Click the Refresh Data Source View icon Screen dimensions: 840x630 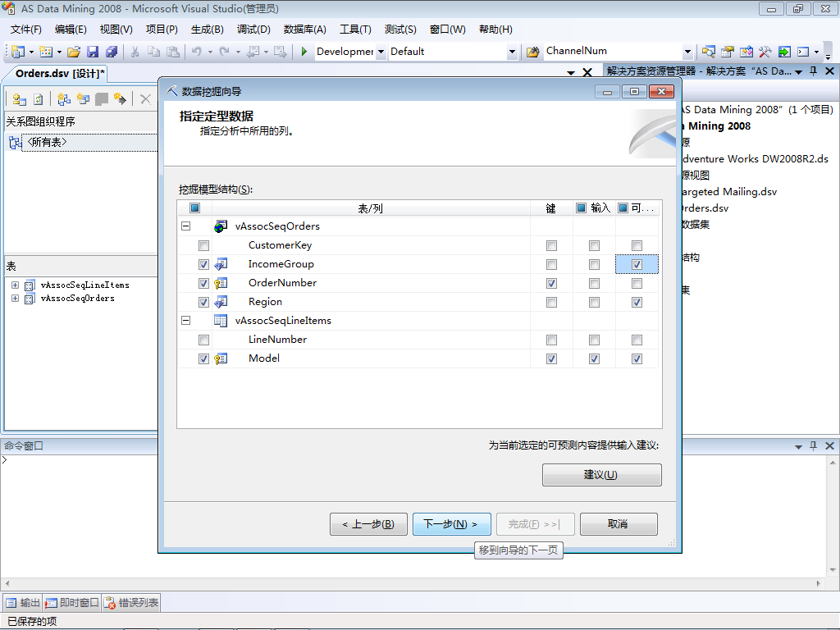tap(38, 99)
